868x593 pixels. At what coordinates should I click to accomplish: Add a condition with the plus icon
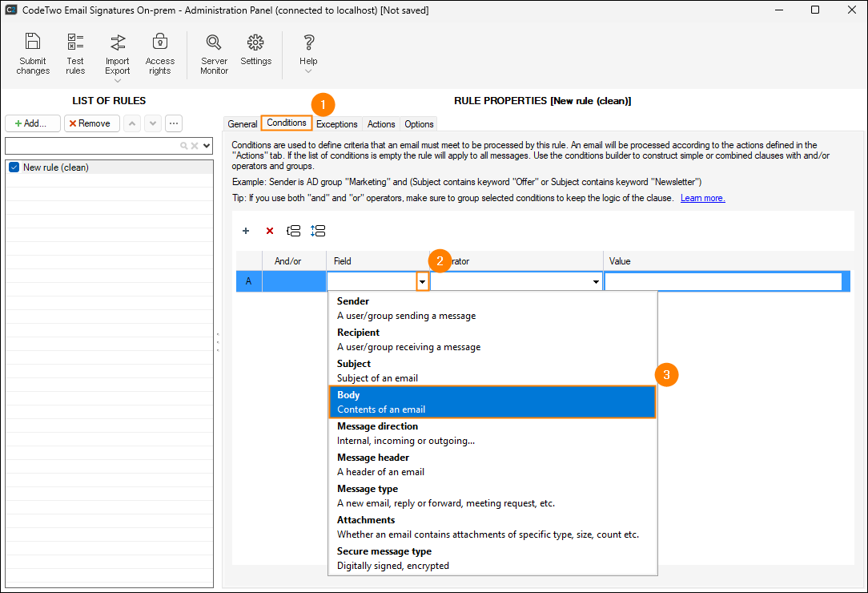(246, 231)
